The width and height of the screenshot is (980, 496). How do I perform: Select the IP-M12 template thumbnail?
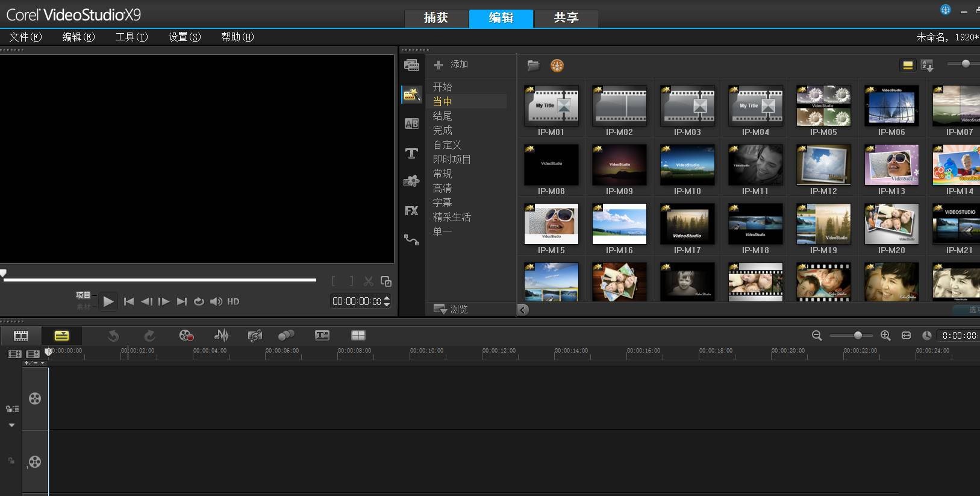(823, 165)
